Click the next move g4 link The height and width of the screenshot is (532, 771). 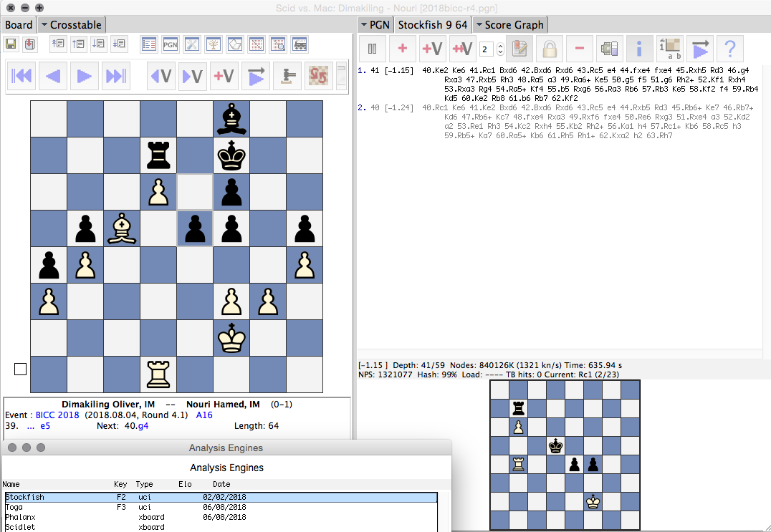coord(143,426)
